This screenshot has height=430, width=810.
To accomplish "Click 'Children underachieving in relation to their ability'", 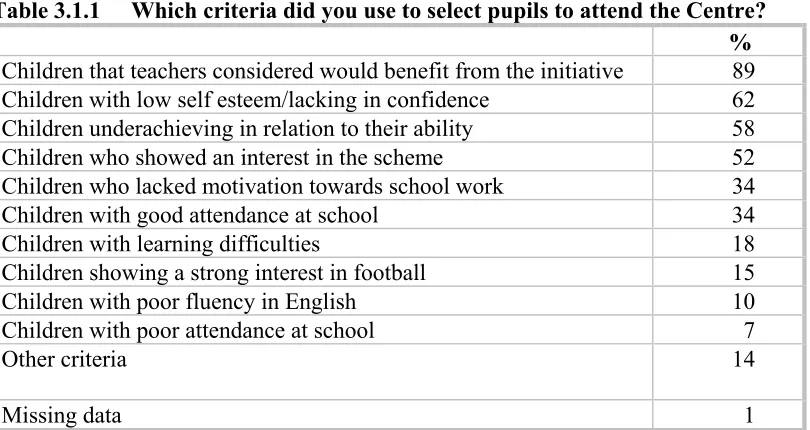I will 237,129.
